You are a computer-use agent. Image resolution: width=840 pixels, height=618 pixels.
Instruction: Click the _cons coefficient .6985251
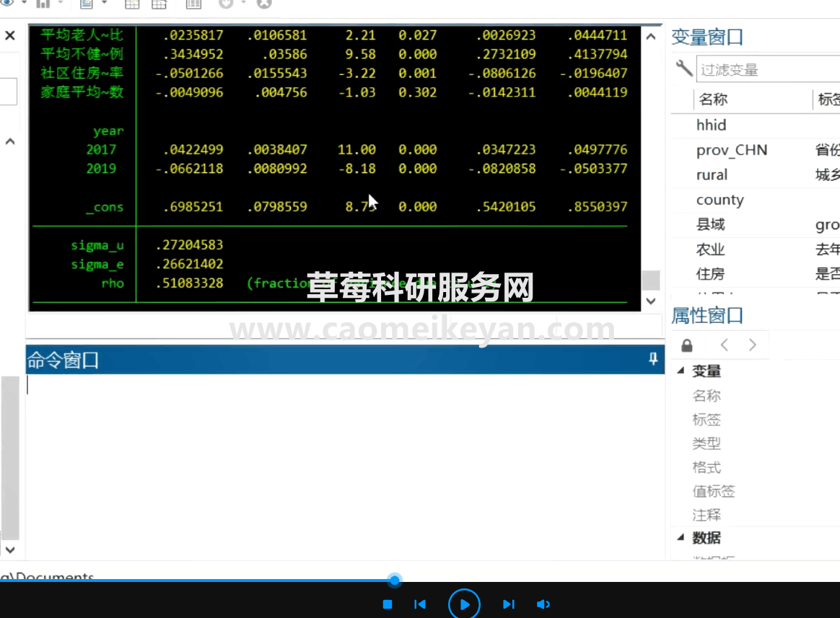click(x=193, y=207)
